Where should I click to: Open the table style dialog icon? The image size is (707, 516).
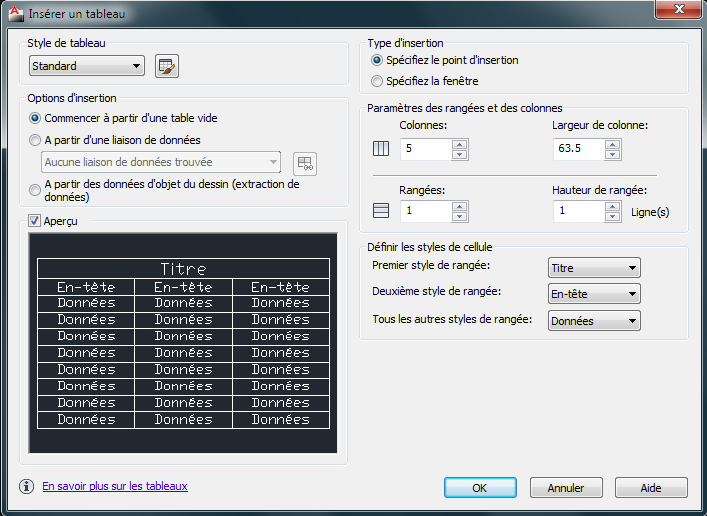167,66
